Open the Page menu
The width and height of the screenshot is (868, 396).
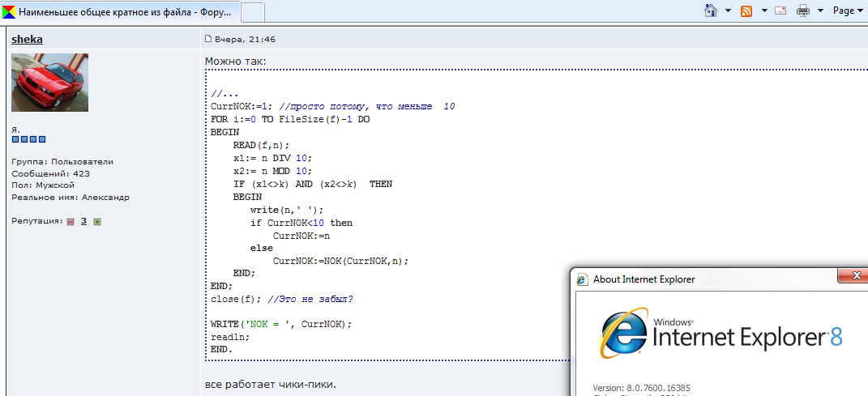848,11
